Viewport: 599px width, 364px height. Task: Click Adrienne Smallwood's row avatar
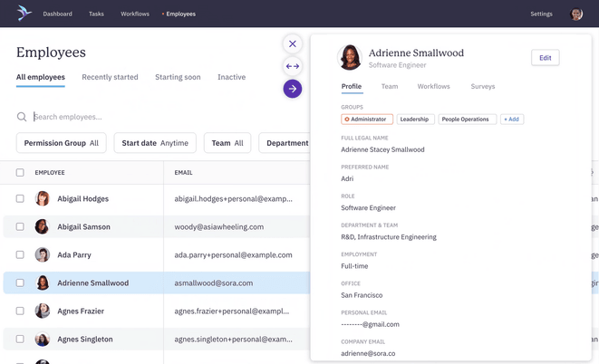coord(43,283)
